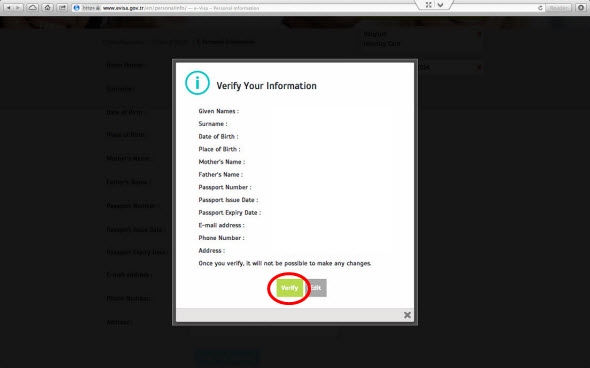
Task: Open the downloads icon at toolbar's right end
Action: 581,8
